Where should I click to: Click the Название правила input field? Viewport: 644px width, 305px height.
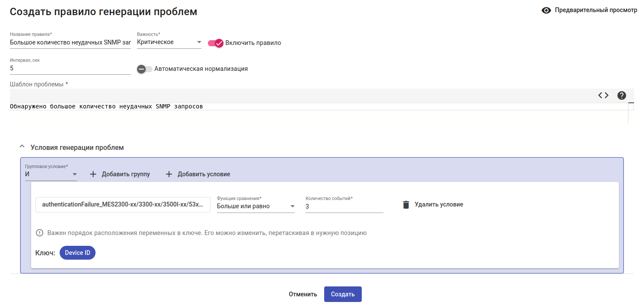(x=70, y=42)
